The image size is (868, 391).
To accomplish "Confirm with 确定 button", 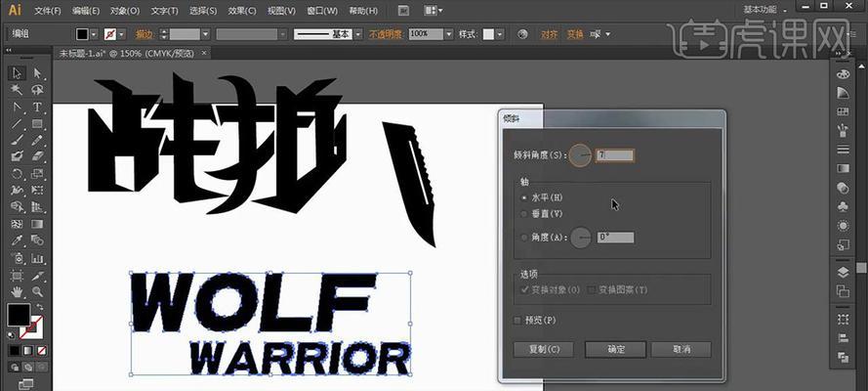I will 615,350.
